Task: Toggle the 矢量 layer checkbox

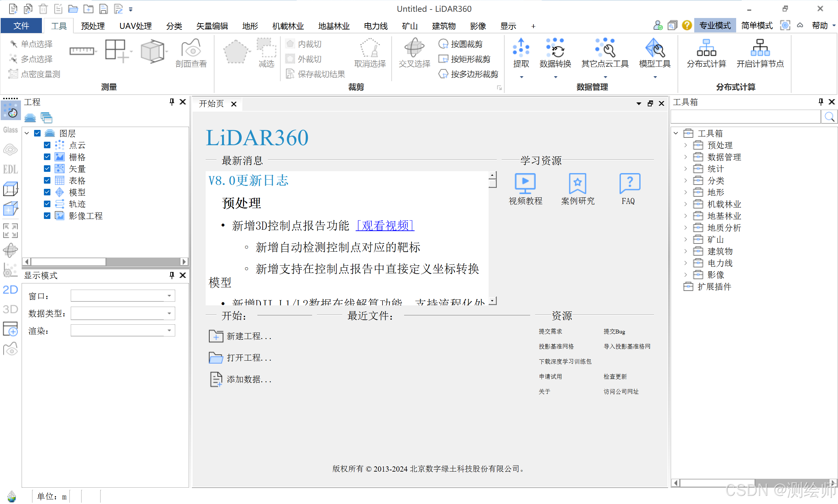Action: 47,169
